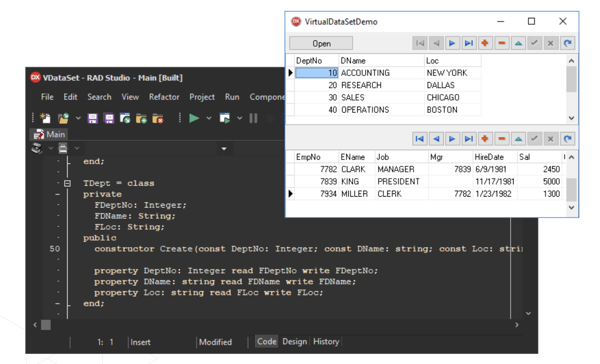This screenshot has height=364, width=600.
Task: Expand dropdown beside second editor navigation icon
Action: tap(77, 148)
